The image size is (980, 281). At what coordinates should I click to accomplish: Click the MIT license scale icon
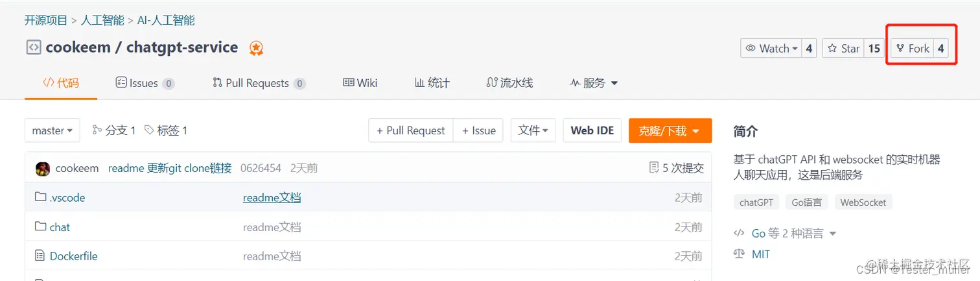pos(739,254)
